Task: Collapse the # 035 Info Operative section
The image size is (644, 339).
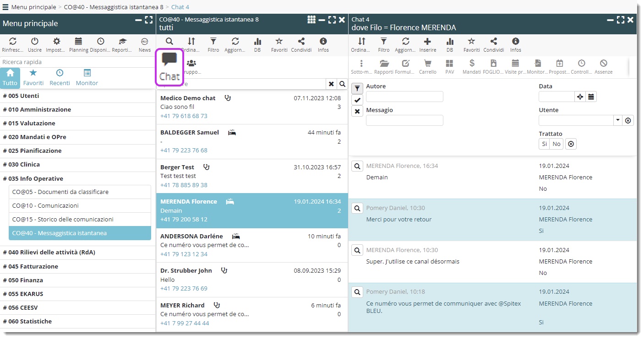Action: click(x=33, y=178)
